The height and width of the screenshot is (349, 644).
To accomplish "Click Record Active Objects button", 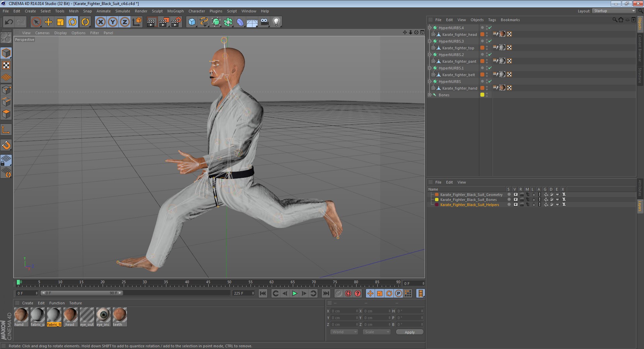I will click(339, 293).
